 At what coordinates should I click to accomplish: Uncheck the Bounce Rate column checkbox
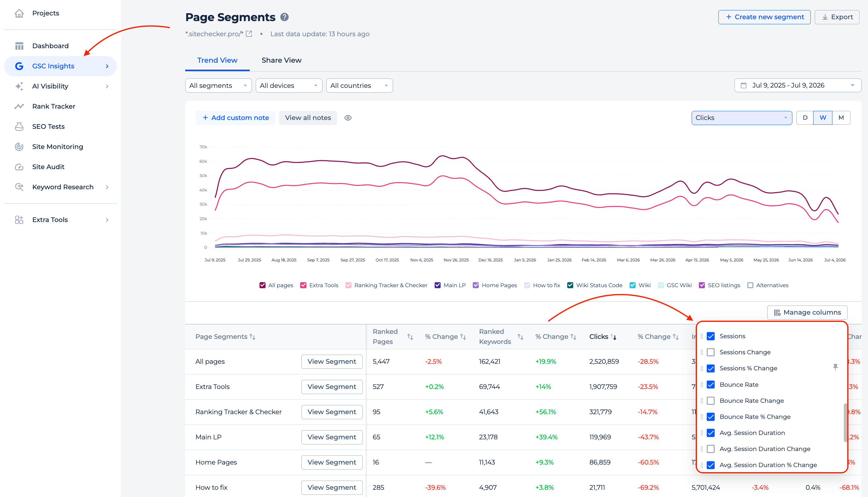[711, 384]
